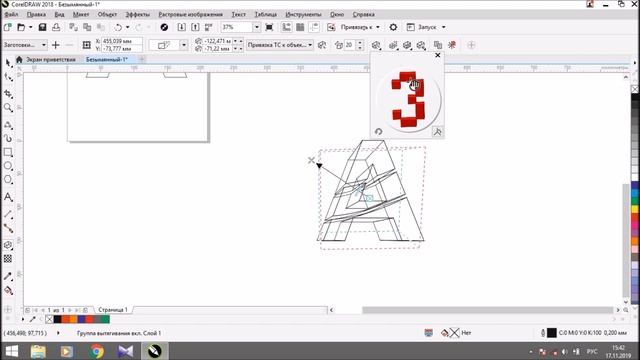The width and height of the screenshot is (640, 360).
Task: Open vanishing point lock dropdown
Action: (x=280, y=45)
